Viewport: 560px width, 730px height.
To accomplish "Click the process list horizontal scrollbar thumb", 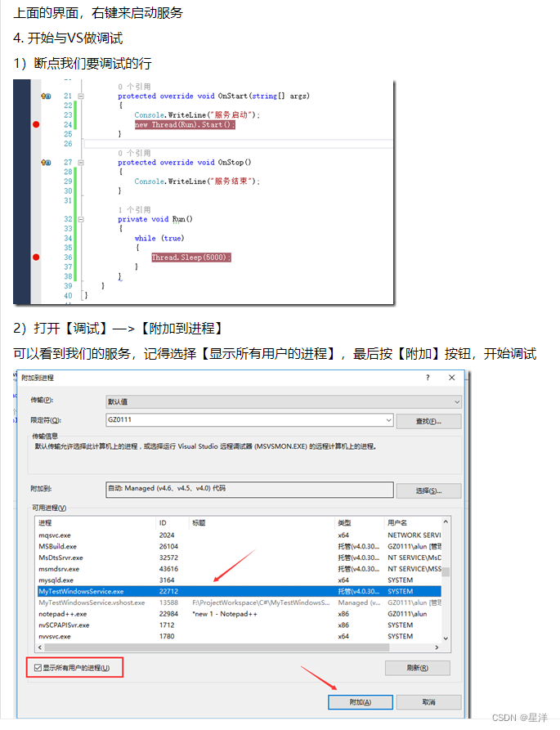I will 217,647.
